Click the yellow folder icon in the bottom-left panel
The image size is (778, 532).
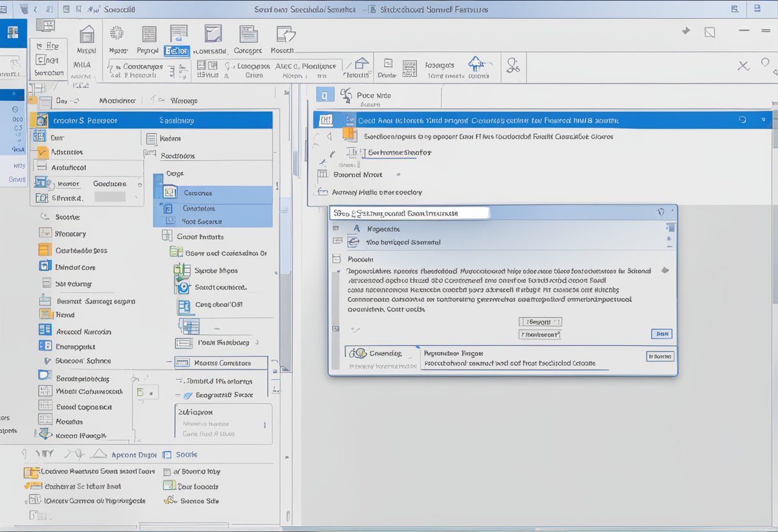tap(31, 472)
